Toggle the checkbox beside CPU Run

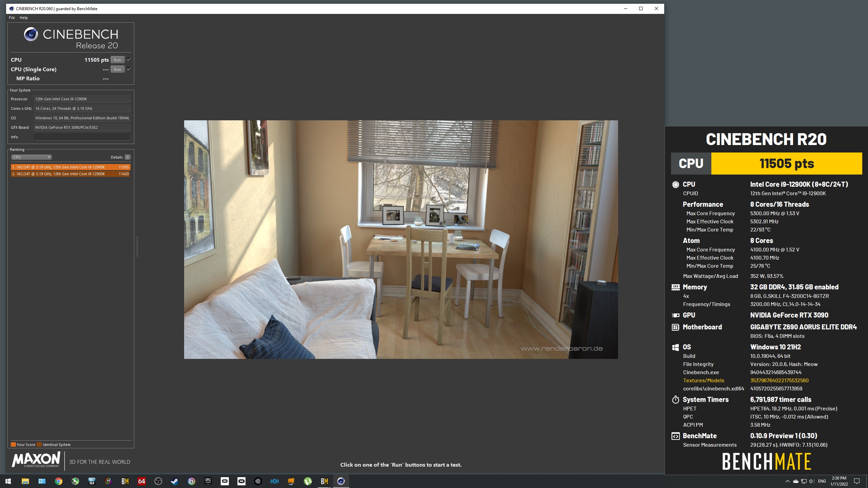point(129,60)
